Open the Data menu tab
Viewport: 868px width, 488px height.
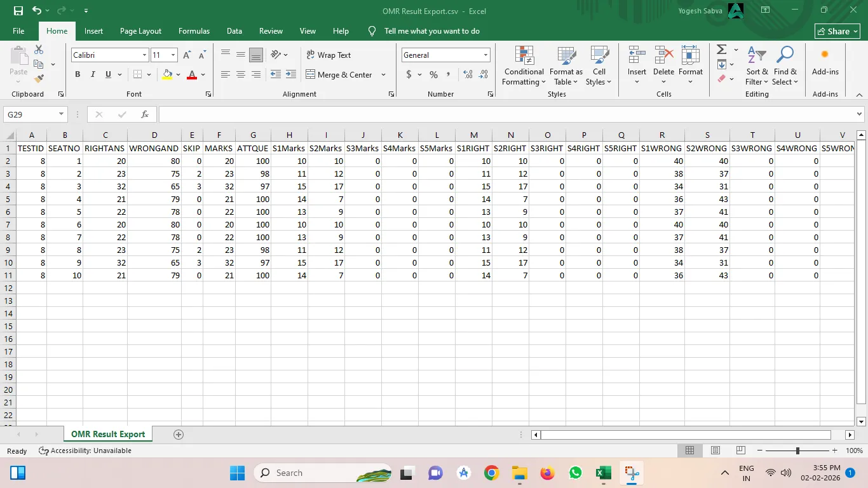[234, 30]
